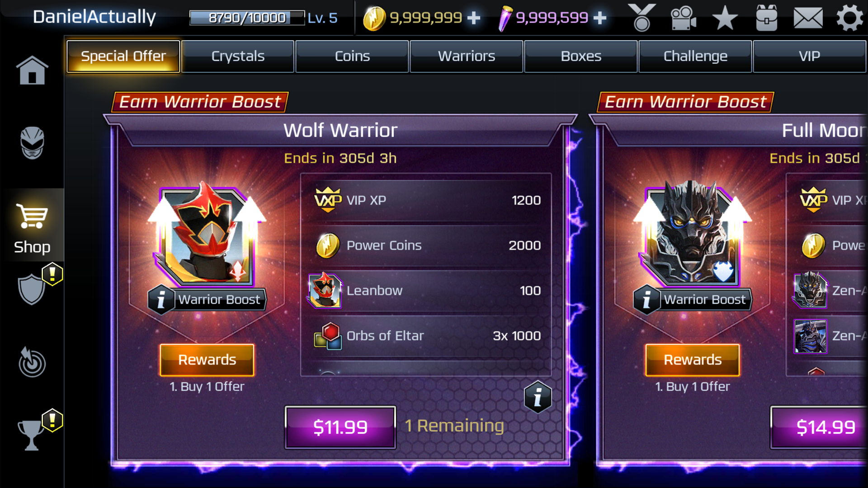Select the shield icon in sidebar
This screenshot has height=488, width=868.
pyautogui.click(x=32, y=289)
